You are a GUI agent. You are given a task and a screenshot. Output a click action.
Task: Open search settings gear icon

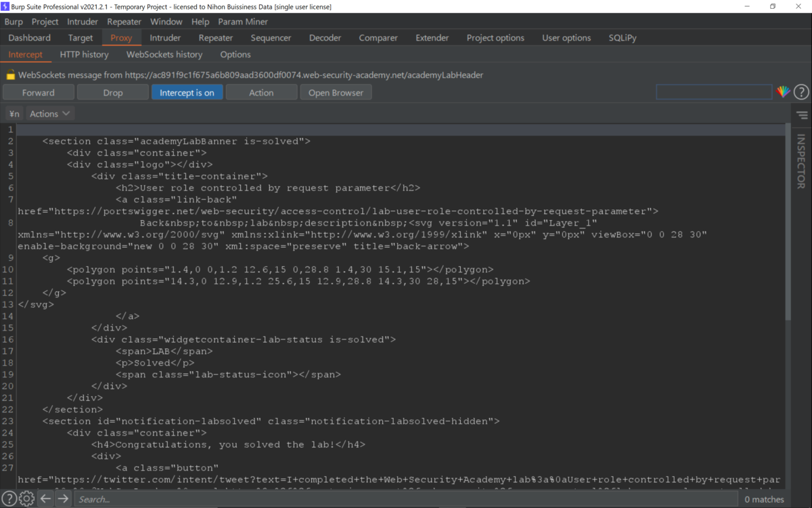pos(26,499)
